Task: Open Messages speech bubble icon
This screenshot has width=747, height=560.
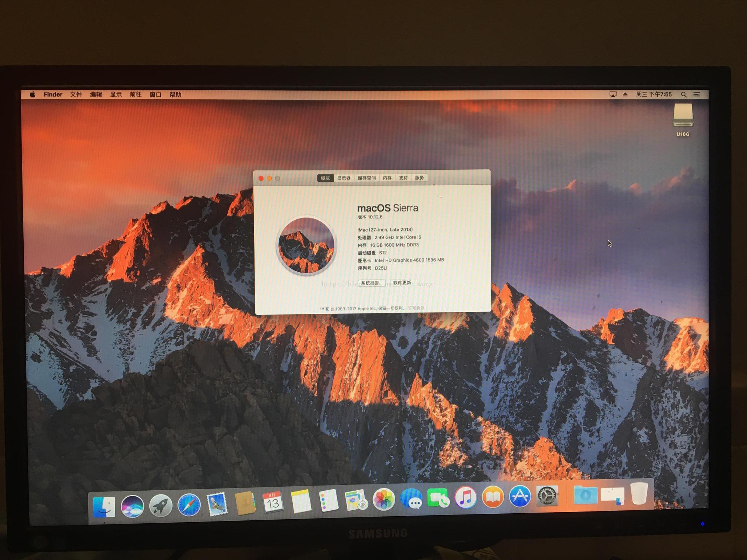Action: click(x=411, y=498)
